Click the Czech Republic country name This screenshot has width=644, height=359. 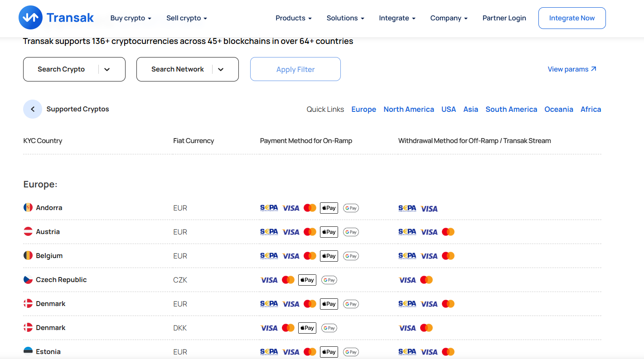[x=61, y=279]
